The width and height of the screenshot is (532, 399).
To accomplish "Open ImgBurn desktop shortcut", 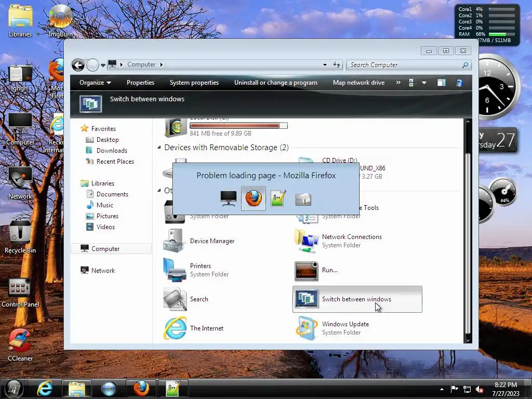I will pos(60,22).
